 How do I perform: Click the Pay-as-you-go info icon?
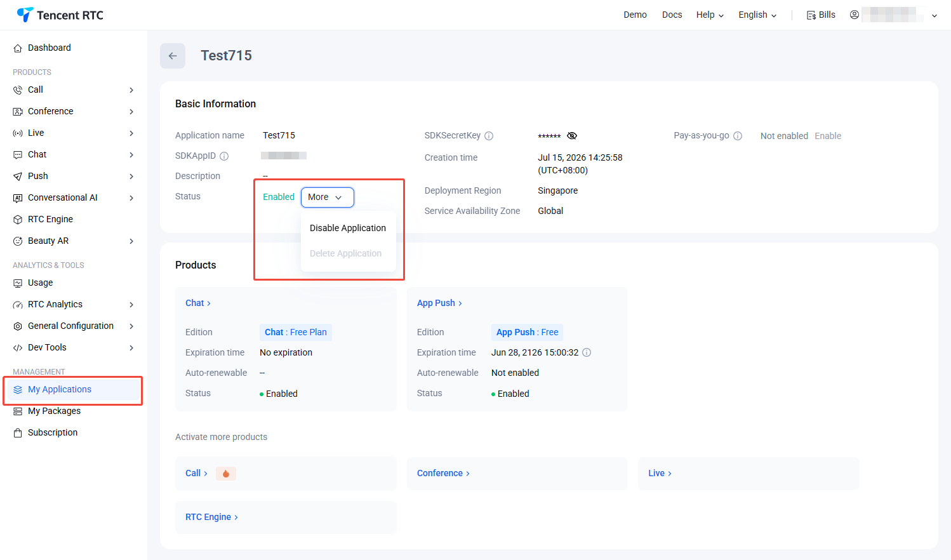click(738, 136)
